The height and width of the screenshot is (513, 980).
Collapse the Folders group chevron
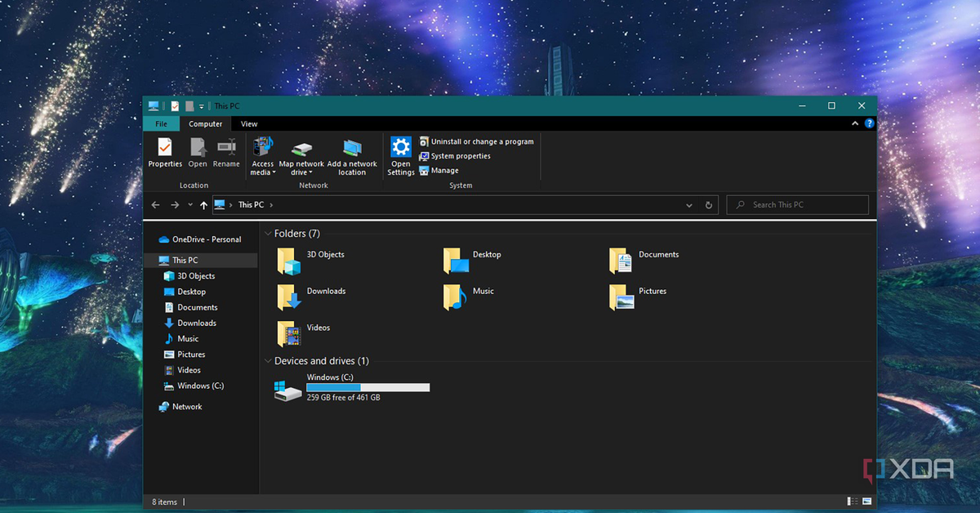(x=268, y=234)
